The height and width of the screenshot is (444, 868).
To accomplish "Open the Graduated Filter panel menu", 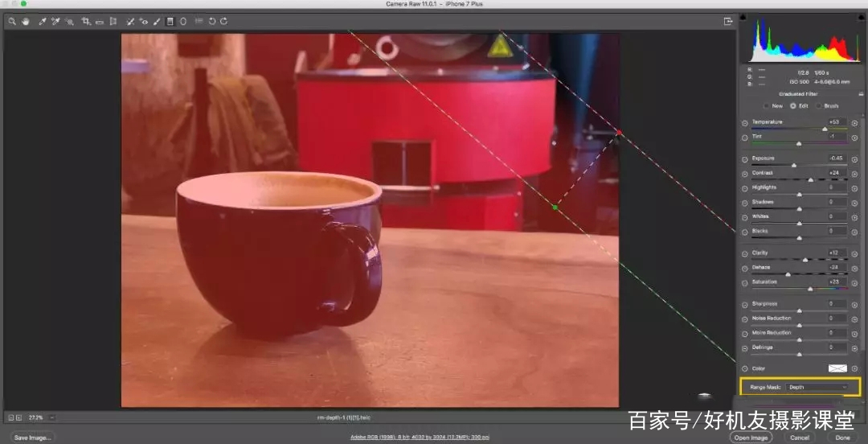I will 861,93.
